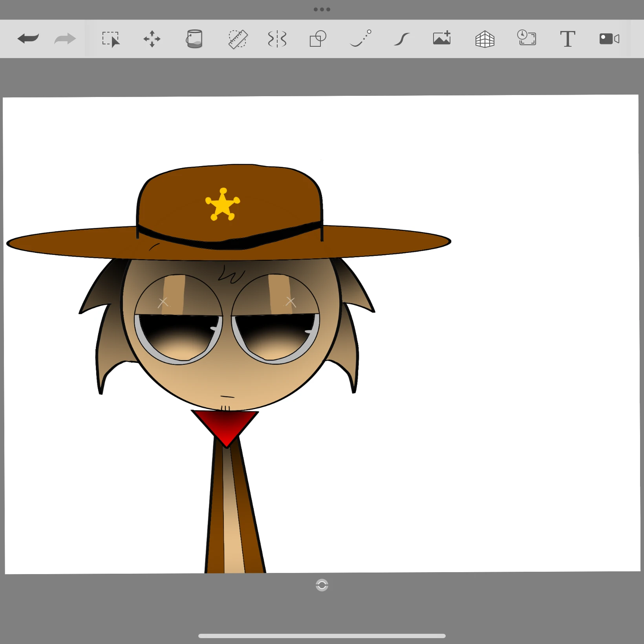This screenshot has width=644, height=644.
Task: Toggle the Symmetry tool
Action: (277, 39)
